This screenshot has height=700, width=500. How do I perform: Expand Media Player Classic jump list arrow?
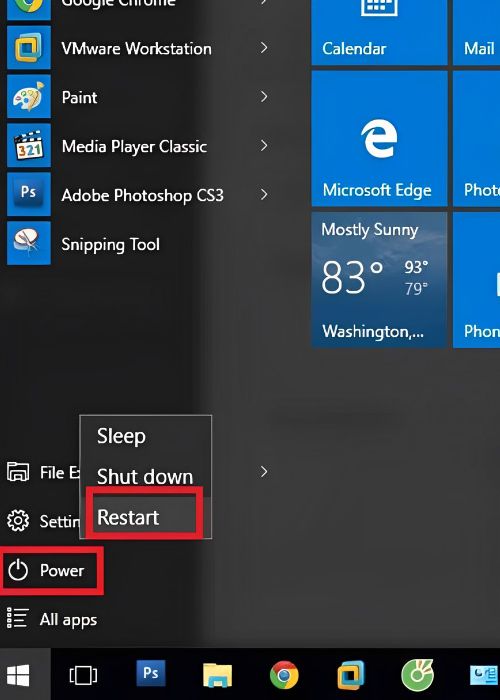(264, 145)
